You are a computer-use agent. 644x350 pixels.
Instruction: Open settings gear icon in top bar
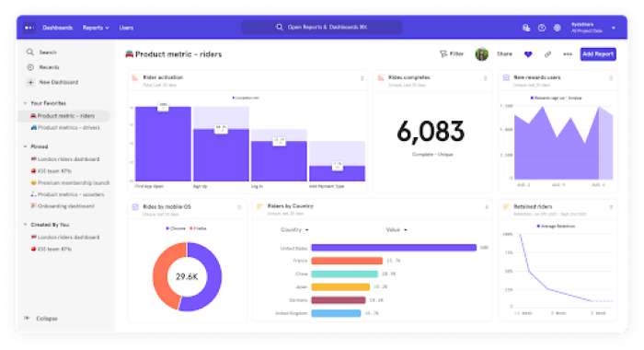557,28
